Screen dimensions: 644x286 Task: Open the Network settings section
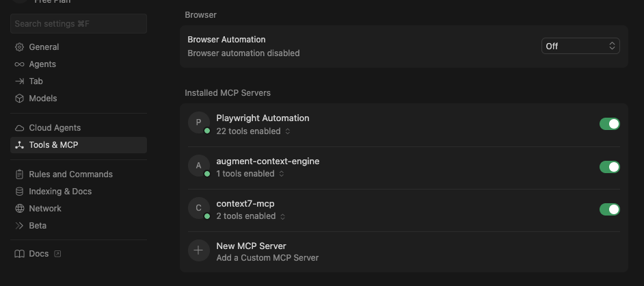(x=79, y=209)
